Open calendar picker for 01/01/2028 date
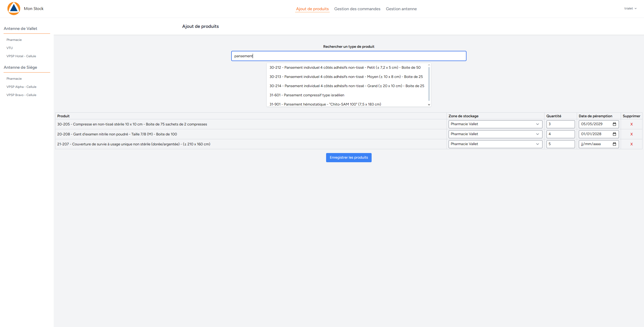 (614, 134)
